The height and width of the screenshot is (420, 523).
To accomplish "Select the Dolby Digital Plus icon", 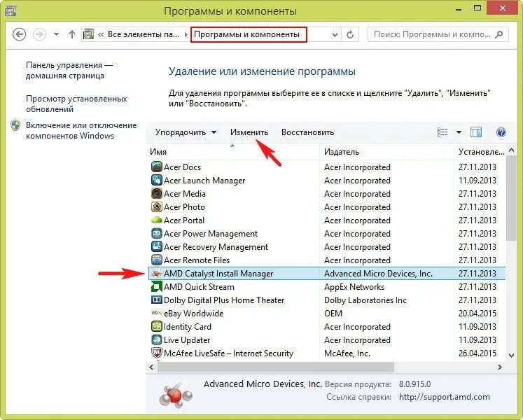I will pos(156,300).
